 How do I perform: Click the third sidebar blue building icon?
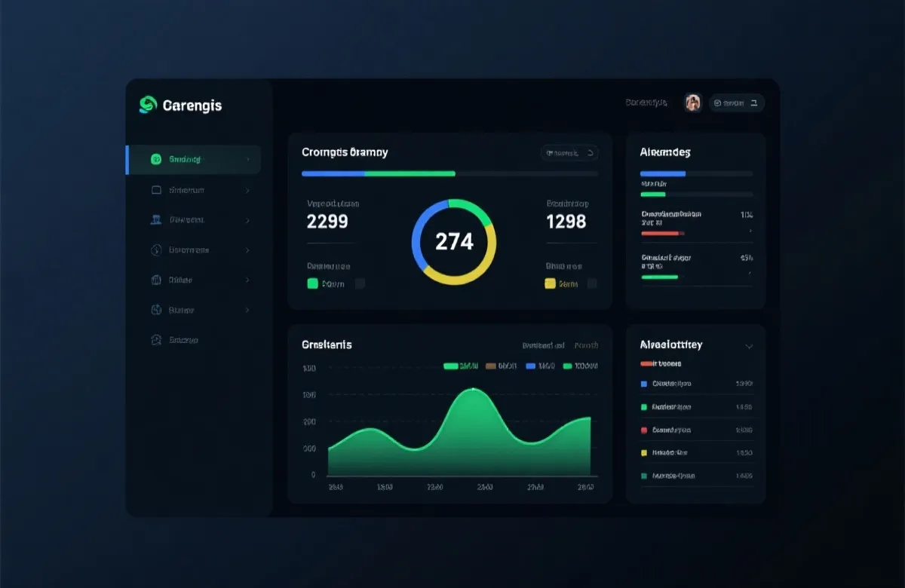[x=156, y=220]
